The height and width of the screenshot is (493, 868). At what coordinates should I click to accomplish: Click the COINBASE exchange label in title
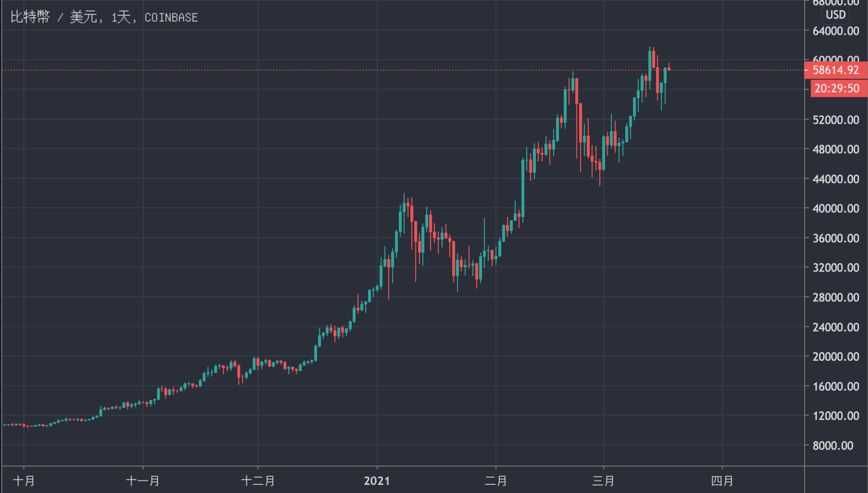tap(171, 18)
